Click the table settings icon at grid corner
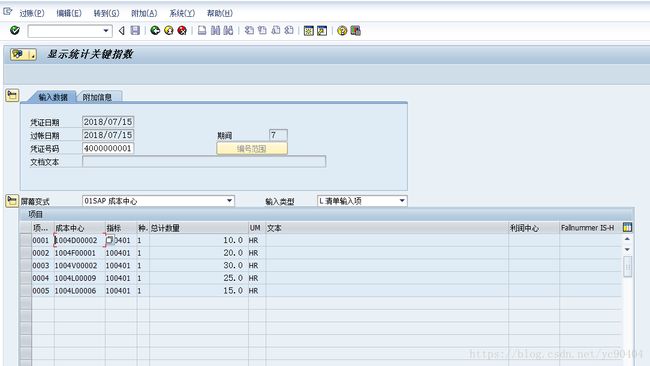The height and width of the screenshot is (366, 650). click(627, 227)
